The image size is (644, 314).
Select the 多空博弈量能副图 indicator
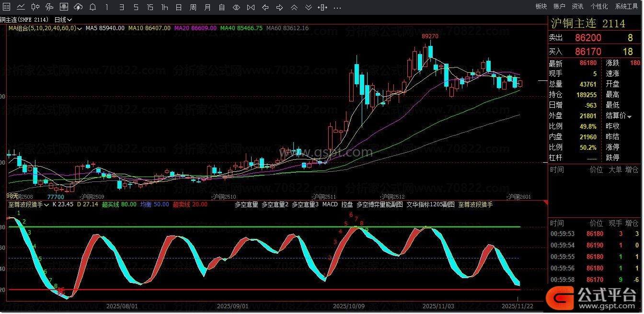pyautogui.click(x=379, y=204)
